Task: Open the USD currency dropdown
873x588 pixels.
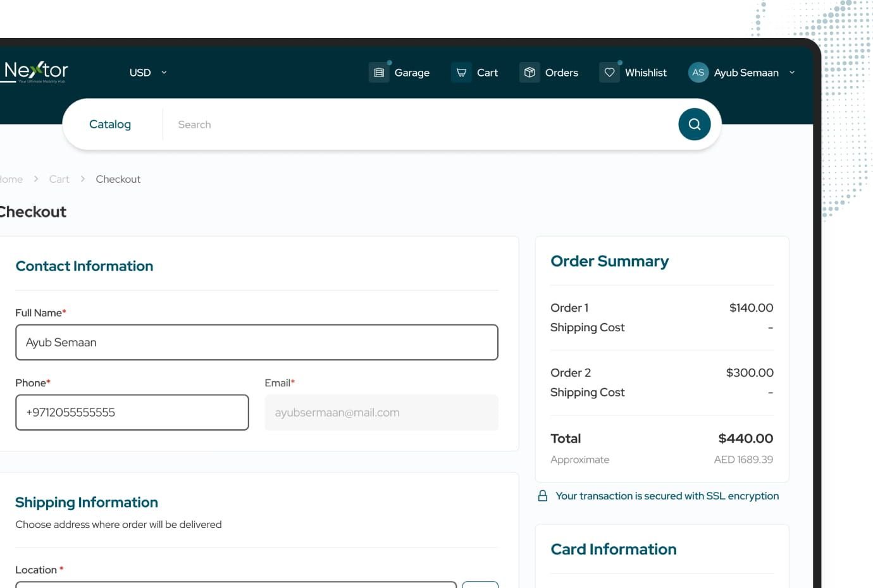Action: [x=148, y=73]
